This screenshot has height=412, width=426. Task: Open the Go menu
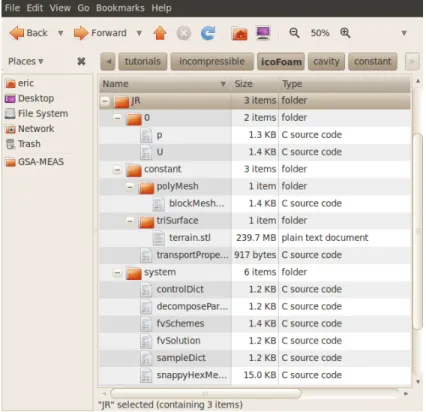point(83,8)
